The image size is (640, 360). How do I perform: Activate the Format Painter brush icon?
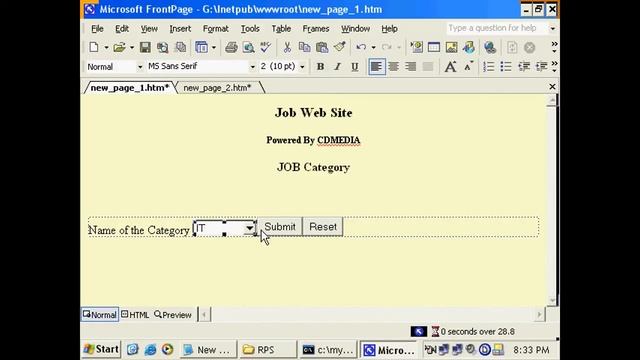(x=340, y=47)
